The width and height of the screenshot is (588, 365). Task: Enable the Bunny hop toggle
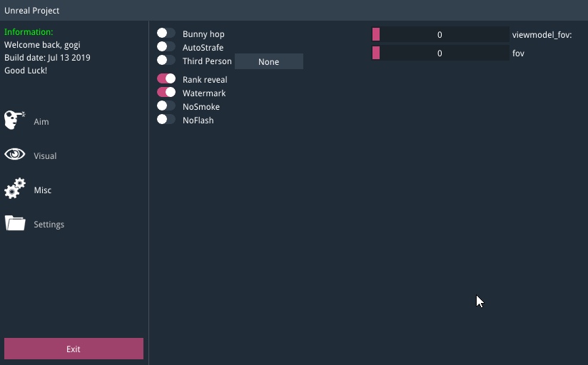(166, 34)
